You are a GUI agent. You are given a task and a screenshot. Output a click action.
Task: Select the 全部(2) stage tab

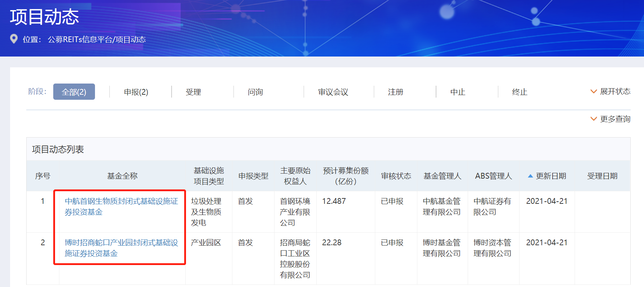[x=74, y=92]
